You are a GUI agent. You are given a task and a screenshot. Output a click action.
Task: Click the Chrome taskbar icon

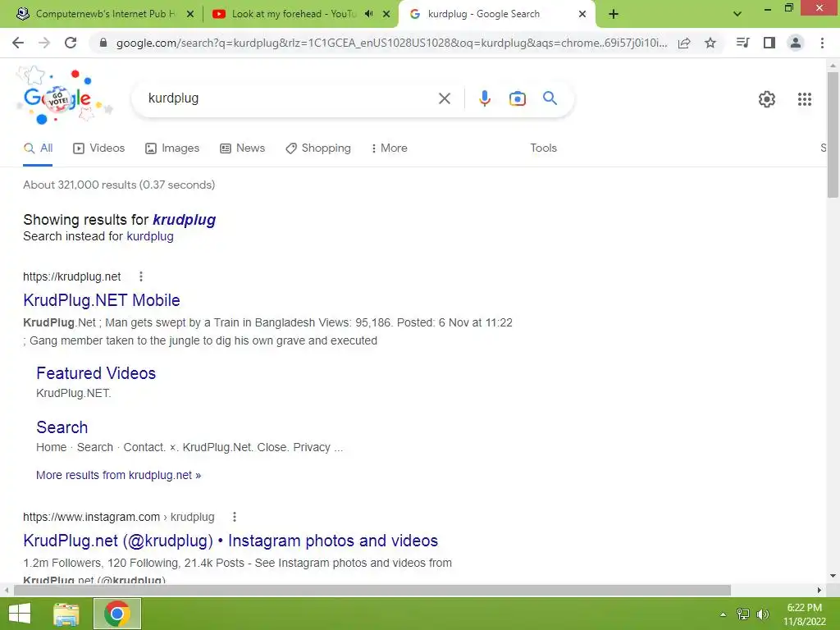pos(117,614)
